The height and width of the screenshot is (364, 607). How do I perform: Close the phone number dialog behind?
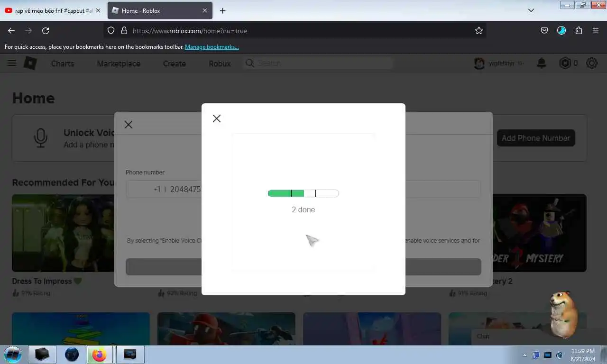coord(129,125)
